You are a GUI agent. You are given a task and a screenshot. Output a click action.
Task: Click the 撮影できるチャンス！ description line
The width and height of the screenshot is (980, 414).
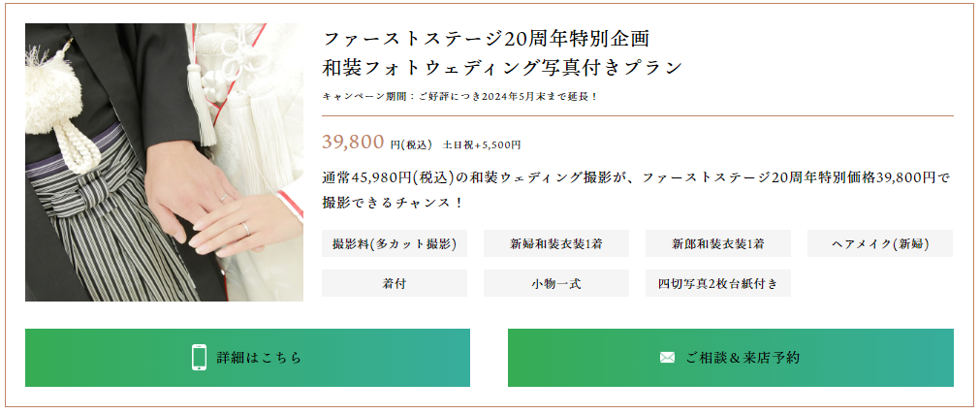point(394,203)
